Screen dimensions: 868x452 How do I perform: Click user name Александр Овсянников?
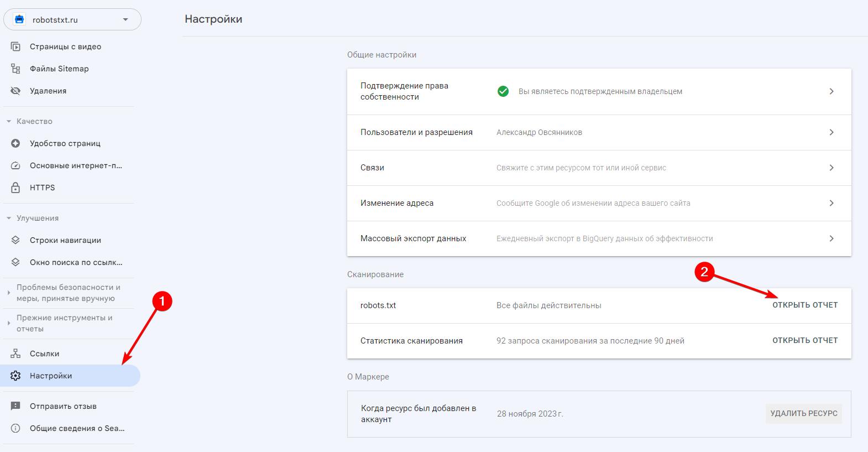[x=539, y=132]
